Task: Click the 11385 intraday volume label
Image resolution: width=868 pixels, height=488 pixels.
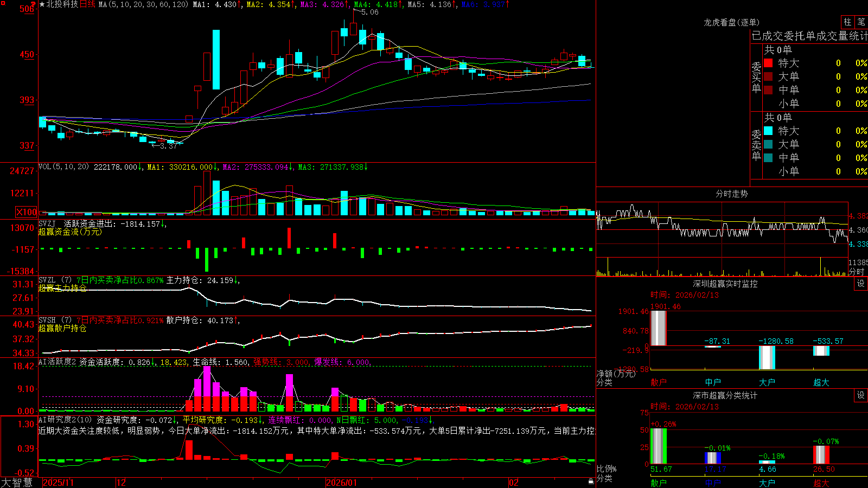Action: coord(858,262)
